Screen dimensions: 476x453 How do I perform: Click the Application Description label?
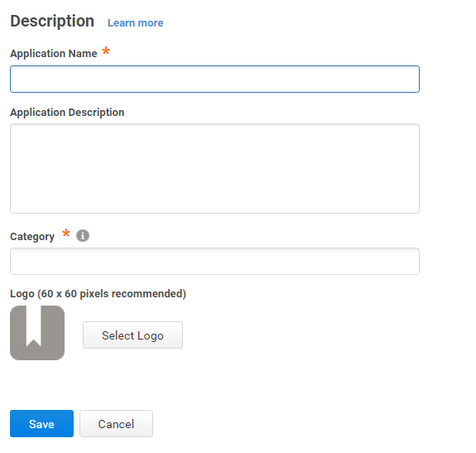tap(67, 113)
